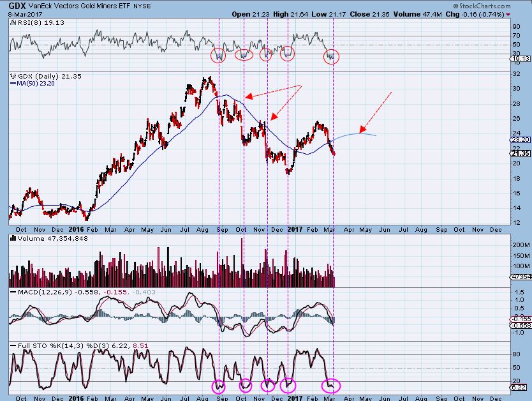Click the -0.558 MACD tag on the axis

point(521,325)
